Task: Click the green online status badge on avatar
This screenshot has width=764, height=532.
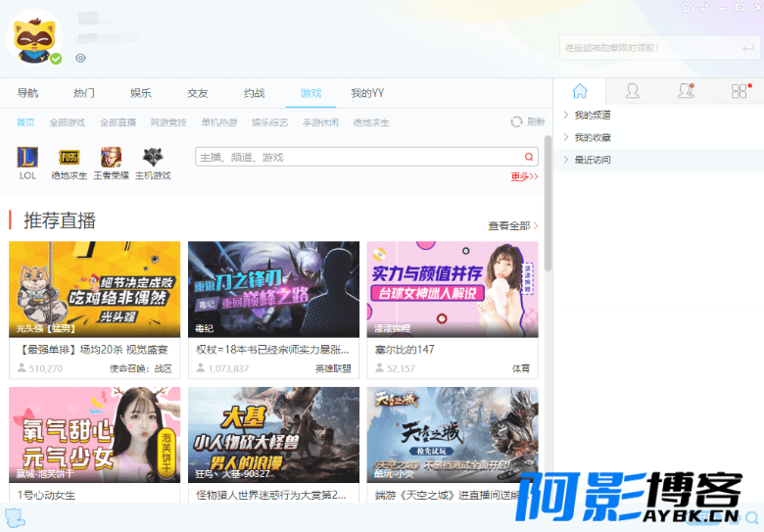Action: tap(56, 59)
